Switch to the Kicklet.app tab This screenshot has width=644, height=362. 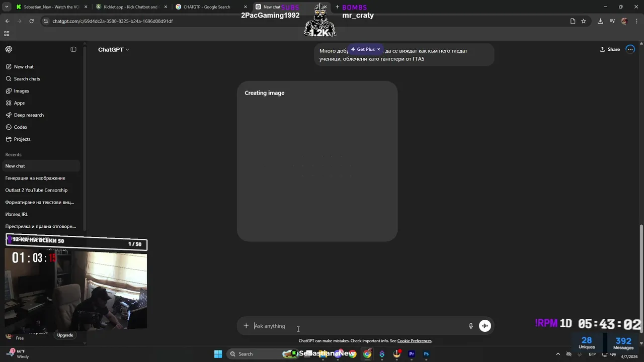pos(131,7)
